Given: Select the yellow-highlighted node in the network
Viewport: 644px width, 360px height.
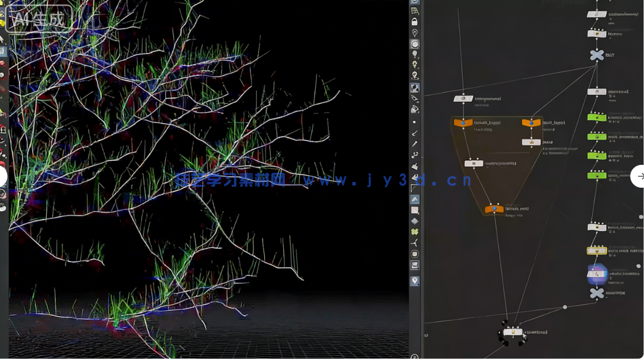Looking at the screenshot, I should click(597, 250).
